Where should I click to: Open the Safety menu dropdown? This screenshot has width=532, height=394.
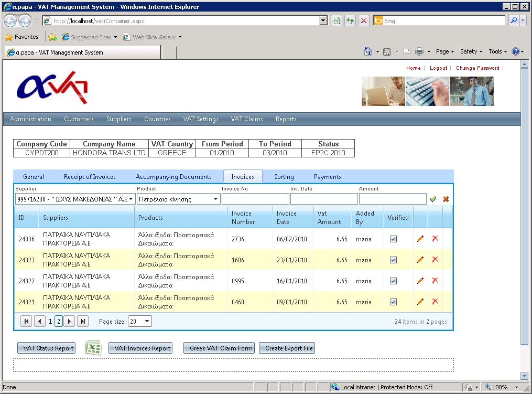pyautogui.click(x=471, y=51)
